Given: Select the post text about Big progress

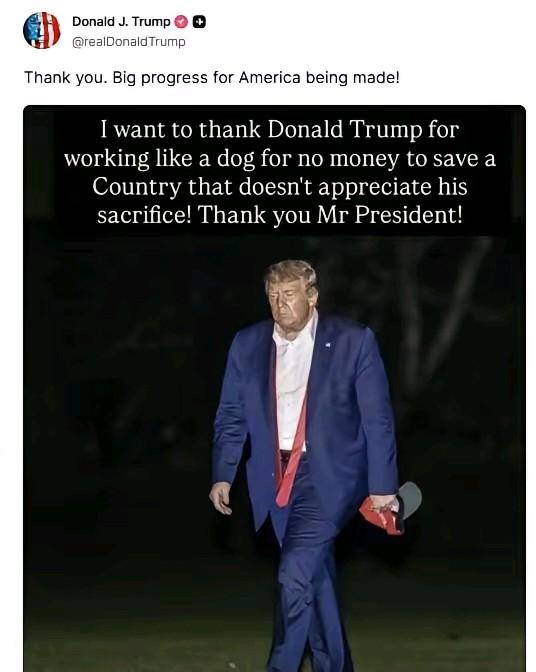Looking at the screenshot, I should point(212,78).
